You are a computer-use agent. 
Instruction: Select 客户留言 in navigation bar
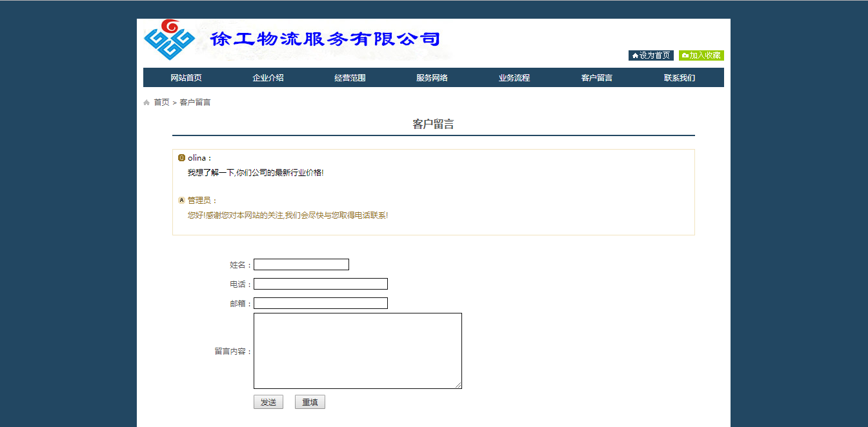pos(596,78)
